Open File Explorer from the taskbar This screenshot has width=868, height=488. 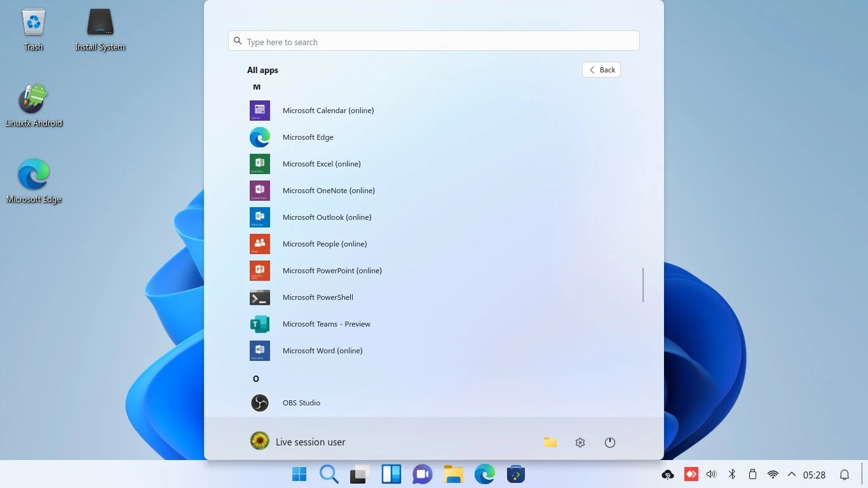[x=453, y=474]
